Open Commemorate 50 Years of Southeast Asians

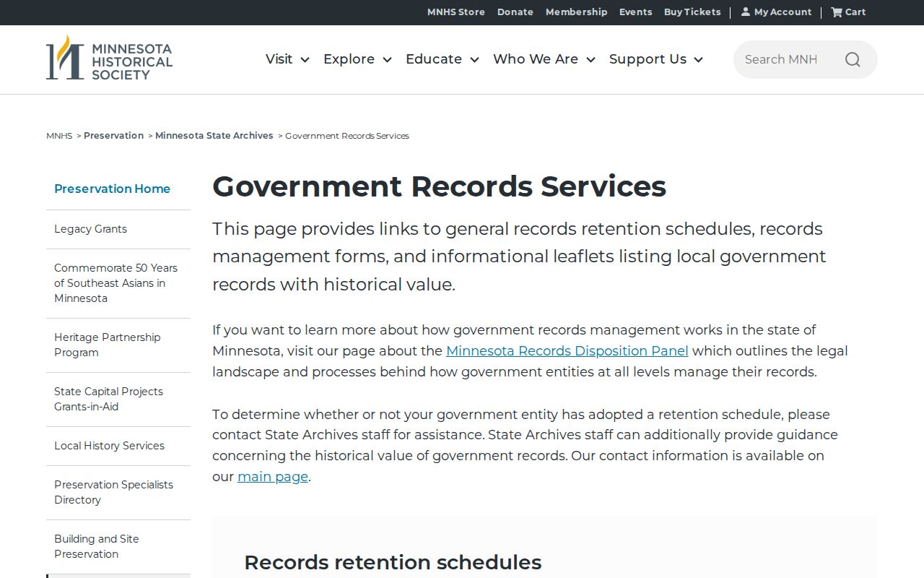tap(116, 283)
